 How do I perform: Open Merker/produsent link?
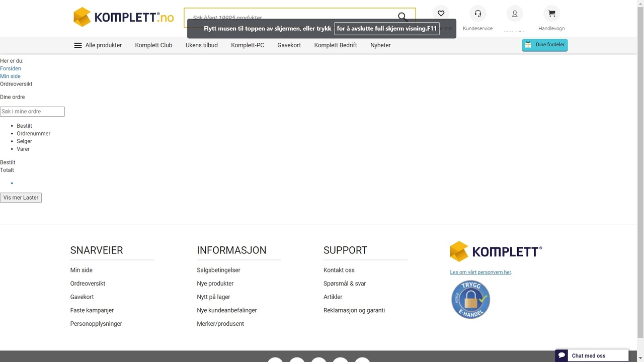tap(220, 324)
